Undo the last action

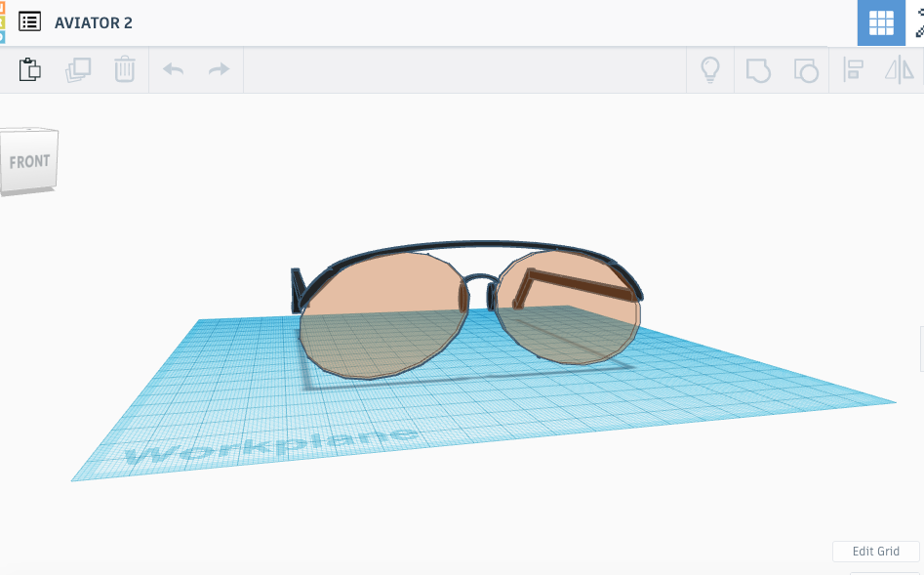tap(173, 70)
